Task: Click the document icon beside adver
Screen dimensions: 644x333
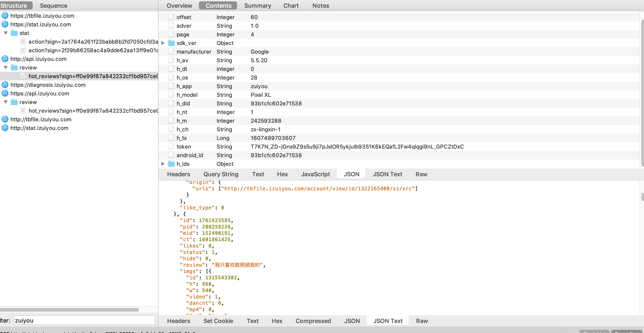Action: coord(171,26)
